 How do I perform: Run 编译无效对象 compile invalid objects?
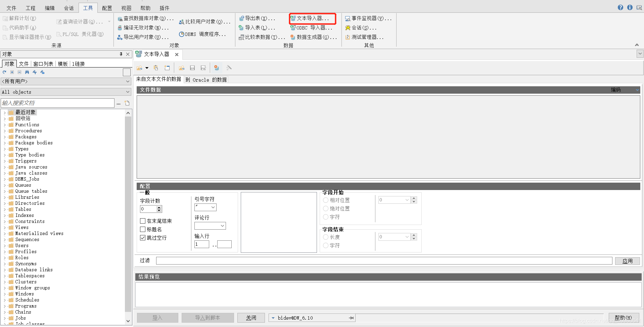143,28
